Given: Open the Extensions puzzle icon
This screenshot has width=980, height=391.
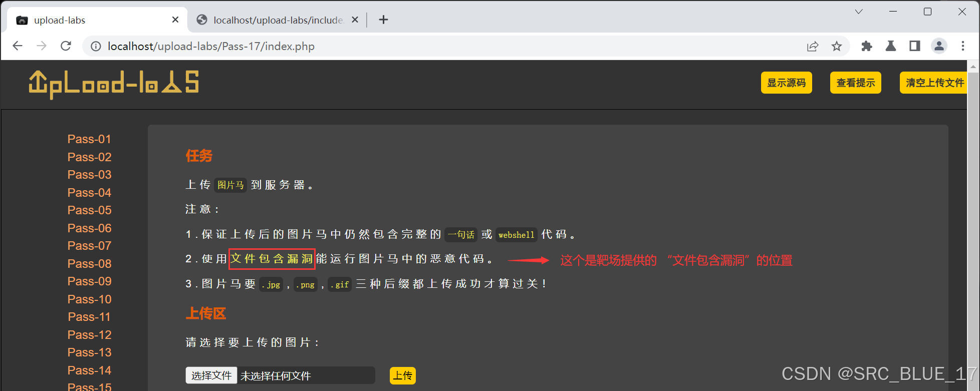Looking at the screenshot, I should 867,47.
